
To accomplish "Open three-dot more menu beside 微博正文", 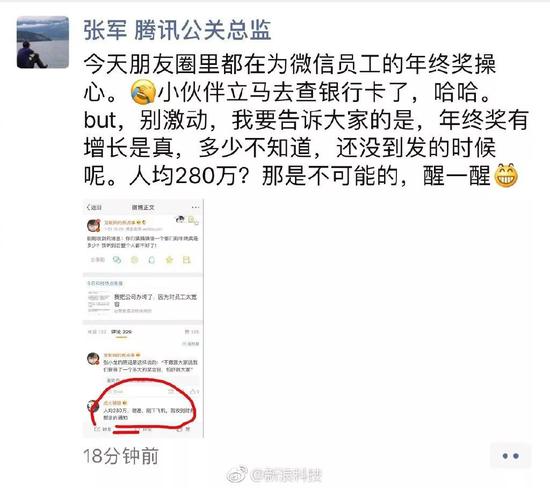I will tap(195, 207).
